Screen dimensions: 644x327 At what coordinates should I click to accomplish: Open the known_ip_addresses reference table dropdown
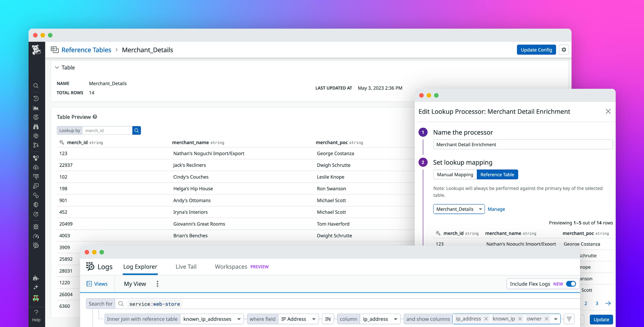pyautogui.click(x=212, y=319)
